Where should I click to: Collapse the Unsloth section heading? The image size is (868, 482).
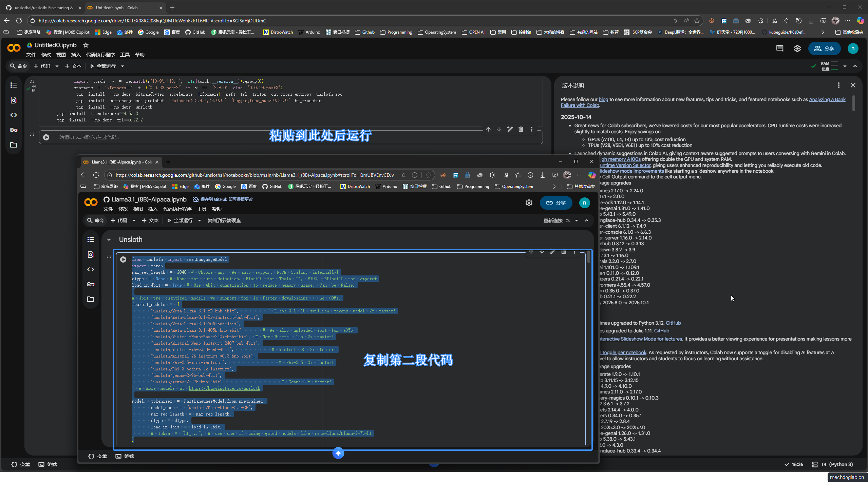point(109,239)
